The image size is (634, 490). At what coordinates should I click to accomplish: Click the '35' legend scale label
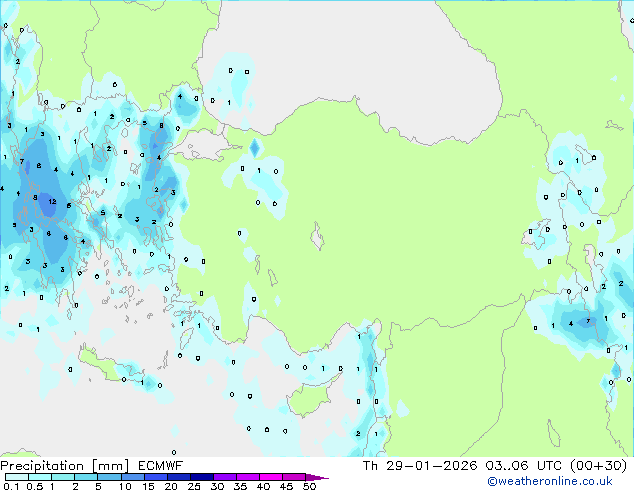click(x=240, y=486)
